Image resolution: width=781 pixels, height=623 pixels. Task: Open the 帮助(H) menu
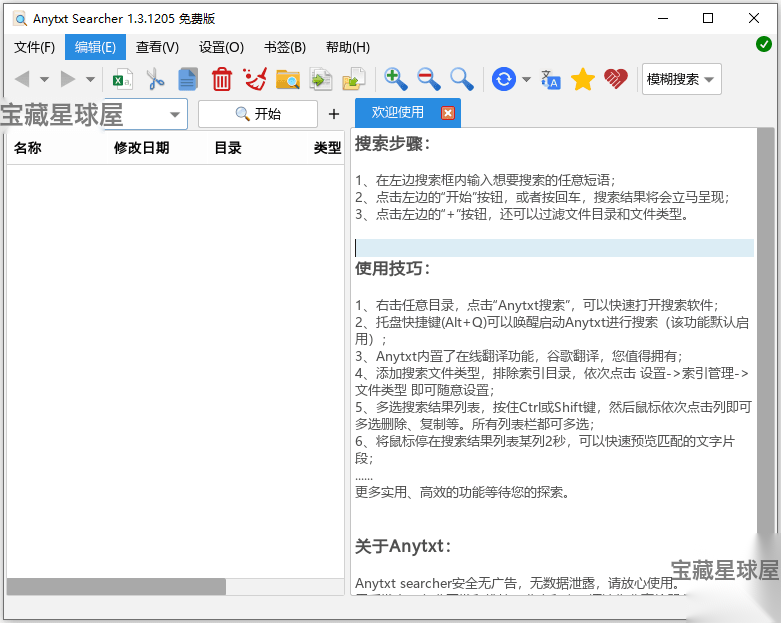(x=348, y=47)
